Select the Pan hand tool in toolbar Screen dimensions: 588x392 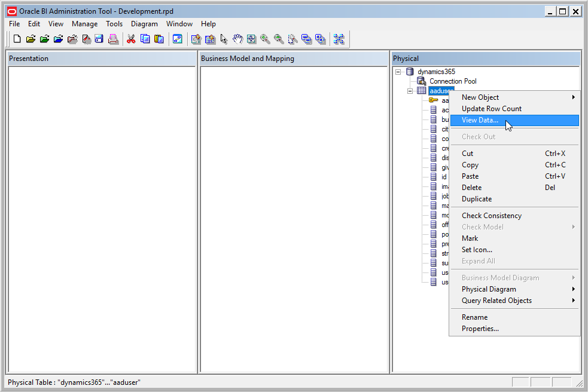tap(237, 39)
